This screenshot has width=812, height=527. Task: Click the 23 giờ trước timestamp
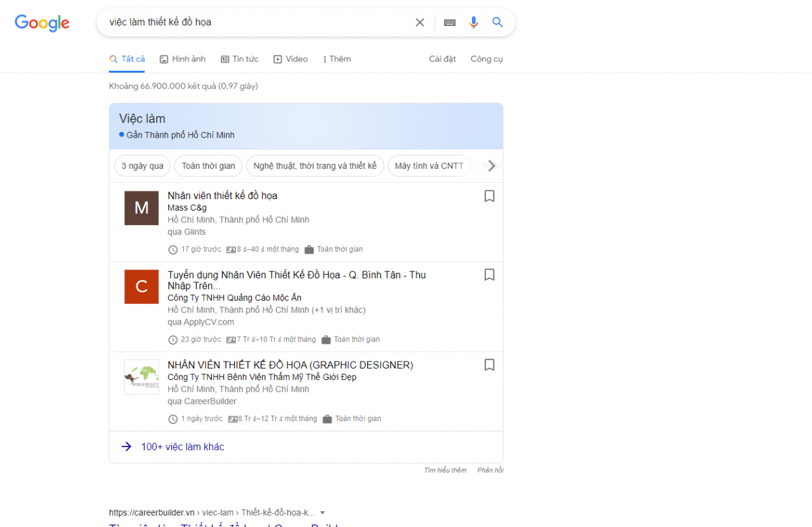click(201, 339)
